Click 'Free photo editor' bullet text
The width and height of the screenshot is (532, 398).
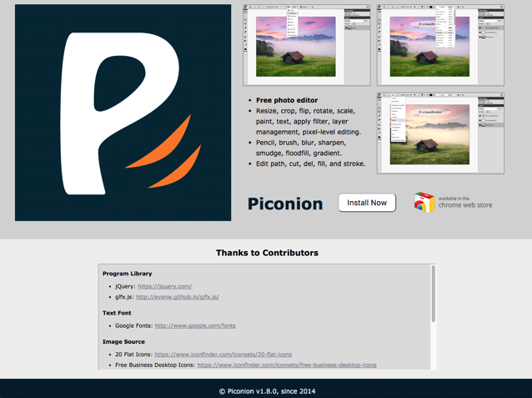(x=287, y=100)
